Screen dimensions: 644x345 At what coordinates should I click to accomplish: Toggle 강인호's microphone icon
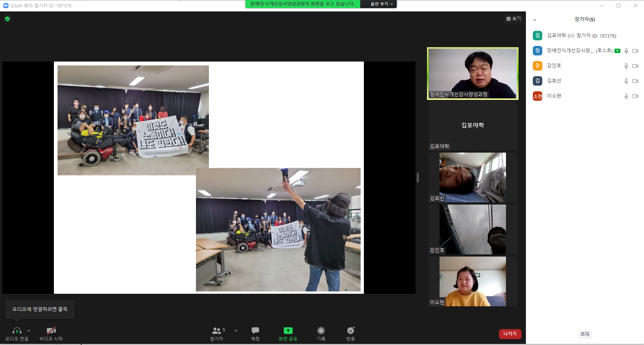point(626,66)
